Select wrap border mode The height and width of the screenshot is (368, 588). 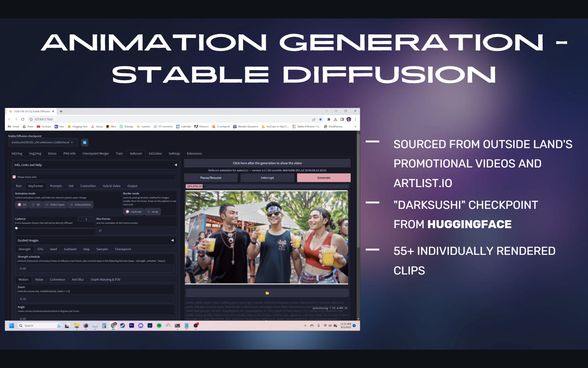(152, 212)
